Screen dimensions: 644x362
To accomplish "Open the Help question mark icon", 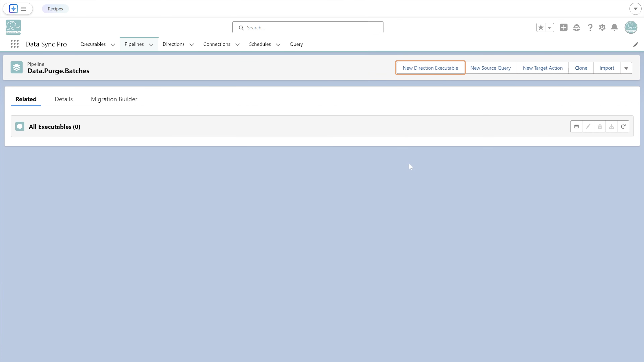I will (590, 28).
